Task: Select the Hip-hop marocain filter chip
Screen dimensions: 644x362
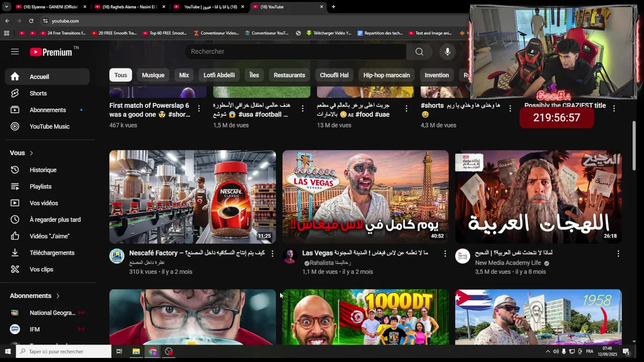Action: [x=386, y=75]
